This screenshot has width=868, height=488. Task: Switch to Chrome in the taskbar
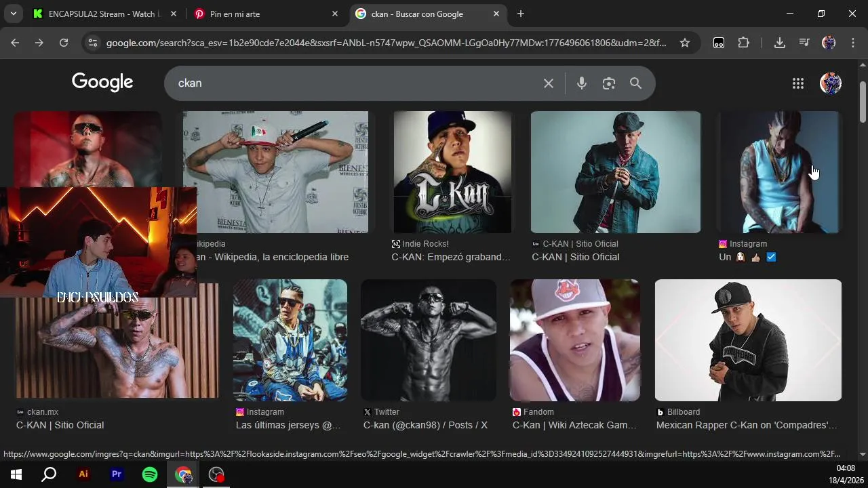[x=183, y=474]
